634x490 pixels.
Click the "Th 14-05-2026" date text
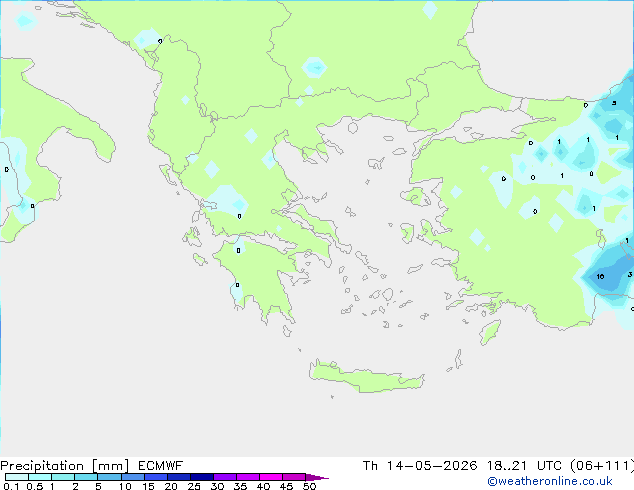(420, 466)
